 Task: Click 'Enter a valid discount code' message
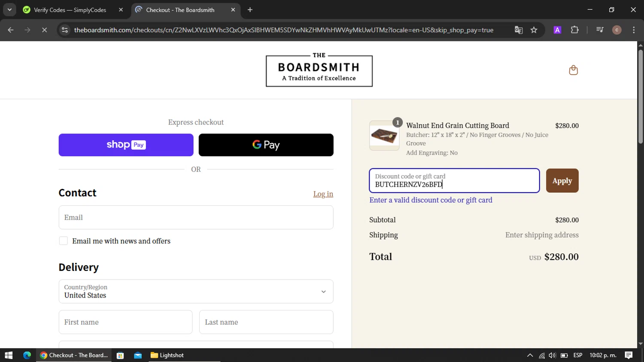pyautogui.click(x=431, y=200)
